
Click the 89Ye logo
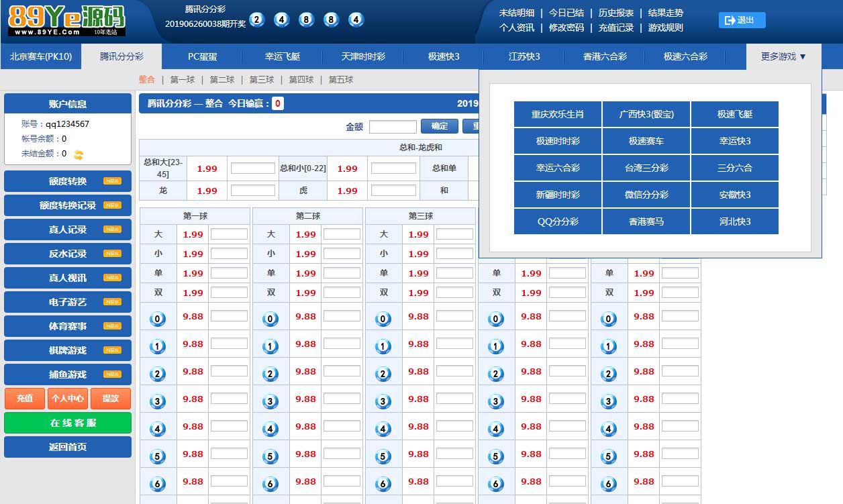(66, 20)
